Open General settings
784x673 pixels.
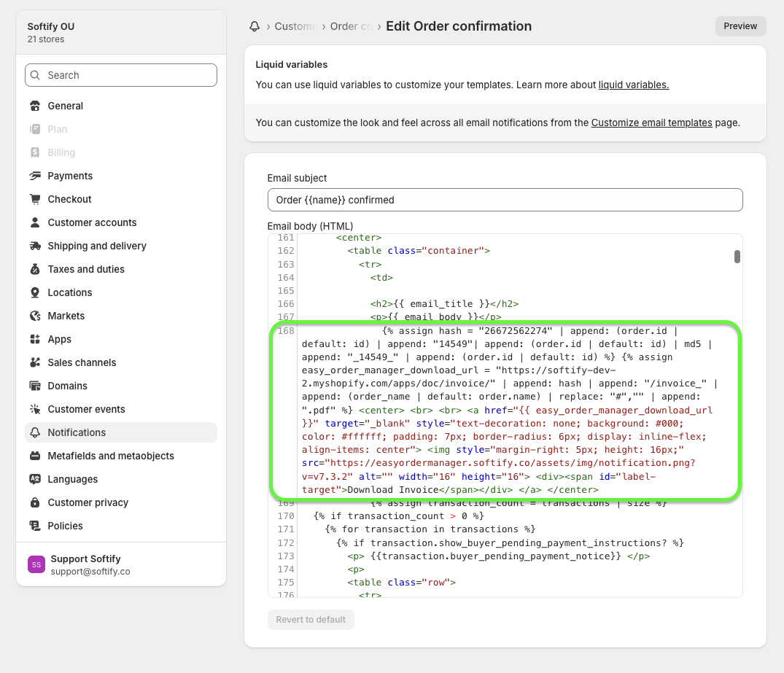pos(121,106)
